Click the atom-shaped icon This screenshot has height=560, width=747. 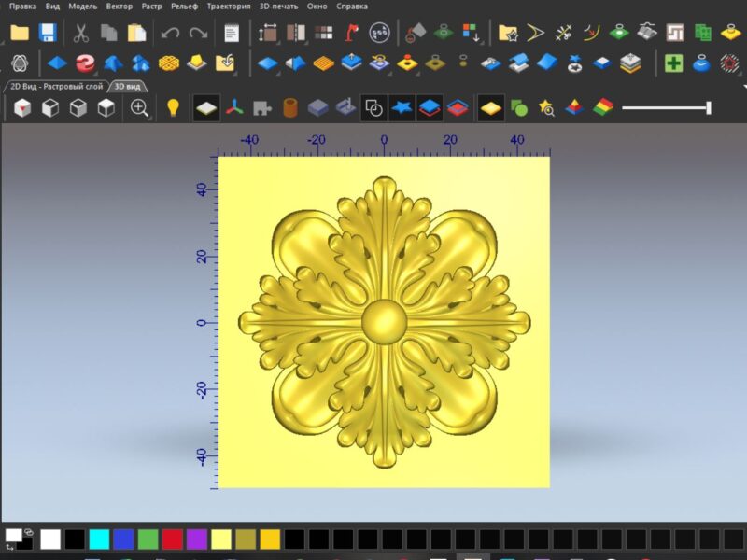(20, 63)
